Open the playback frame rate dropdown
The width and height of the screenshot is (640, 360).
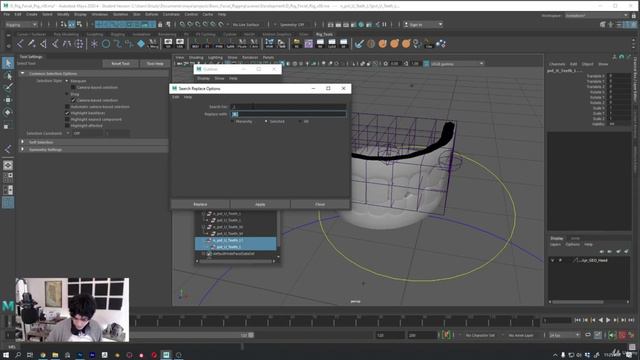coord(564,335)
